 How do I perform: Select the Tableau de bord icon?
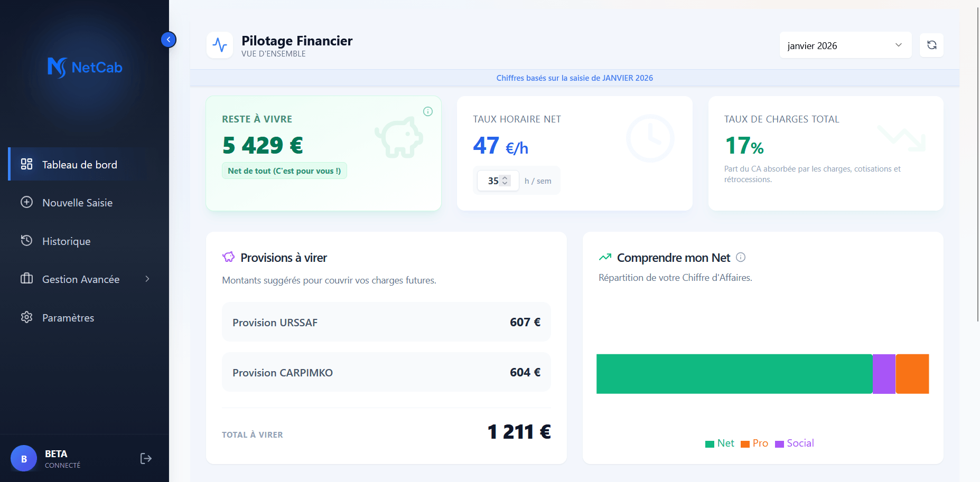(x=26, y=164)
